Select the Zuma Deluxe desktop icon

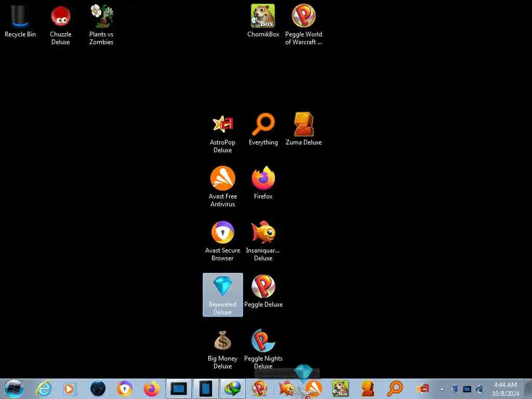[303, 129]
